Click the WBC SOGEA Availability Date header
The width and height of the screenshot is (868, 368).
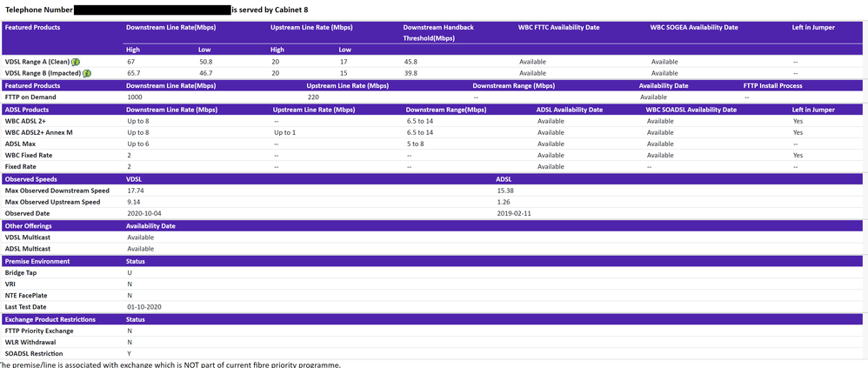tap(694, 28)
